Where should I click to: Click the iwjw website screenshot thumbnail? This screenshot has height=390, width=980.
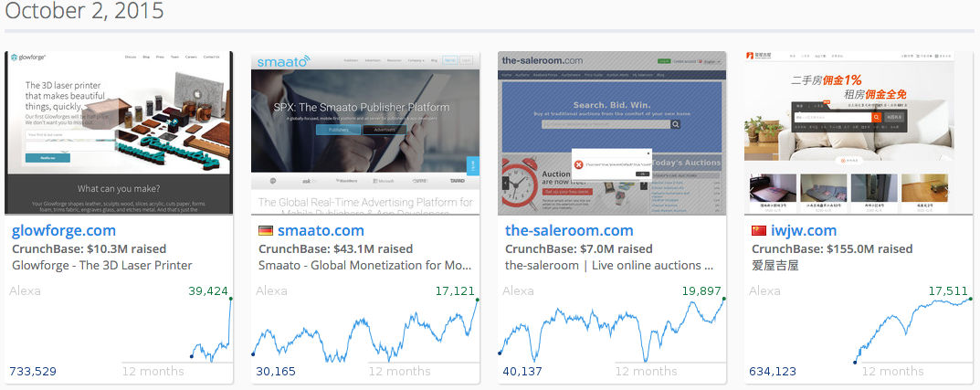(859, 132)
